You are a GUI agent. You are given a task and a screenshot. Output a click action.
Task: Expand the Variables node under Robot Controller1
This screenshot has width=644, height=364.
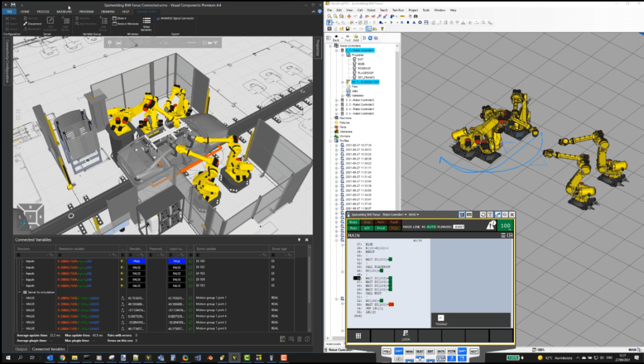coord(343,96)
